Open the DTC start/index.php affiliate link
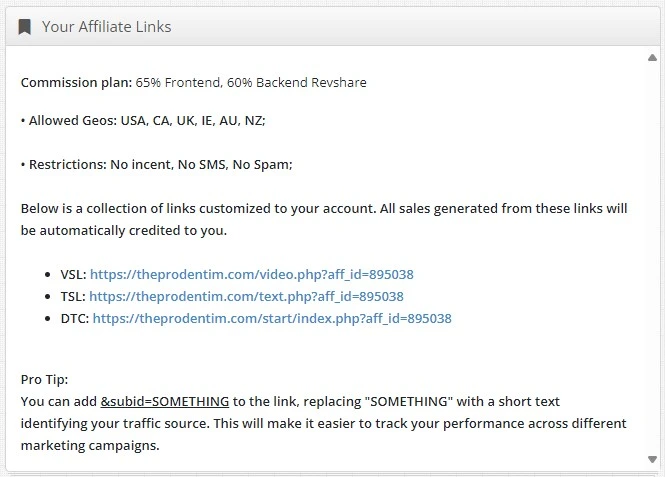The image size is (665, 477). 272,320
